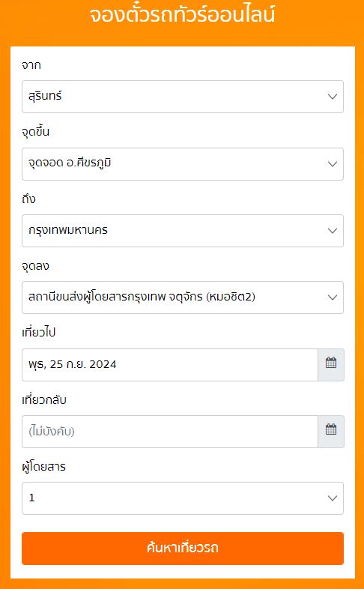Viewport: 364px width, 589px height.
Task: Open the ผู้โดยสار passenger number dropdown
Action: pyautogui.click(x=183, y=498)
